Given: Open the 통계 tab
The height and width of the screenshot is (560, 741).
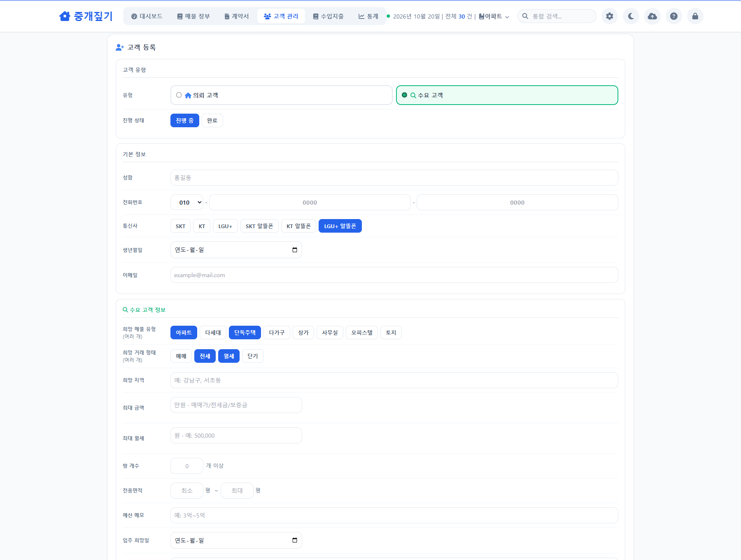Looking at the screenshot, I should (x=368, y=16).
